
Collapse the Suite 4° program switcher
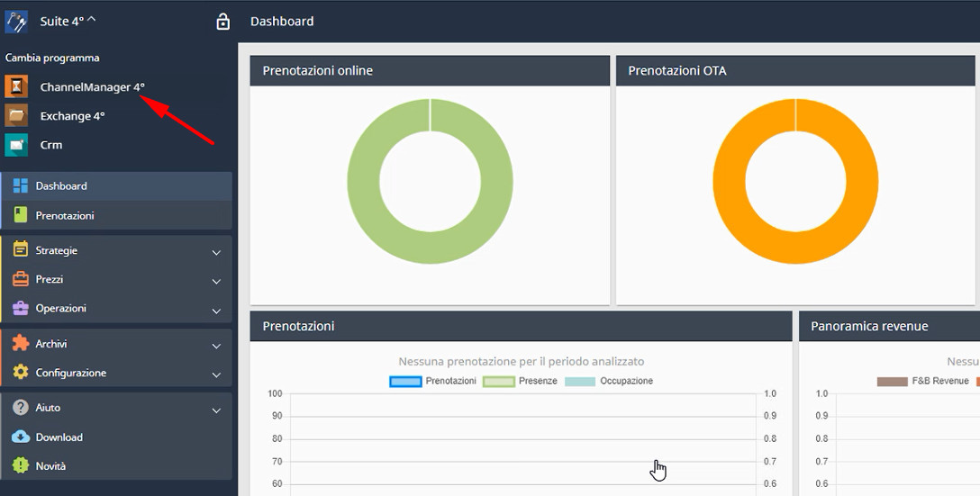[x=91, y=20]
